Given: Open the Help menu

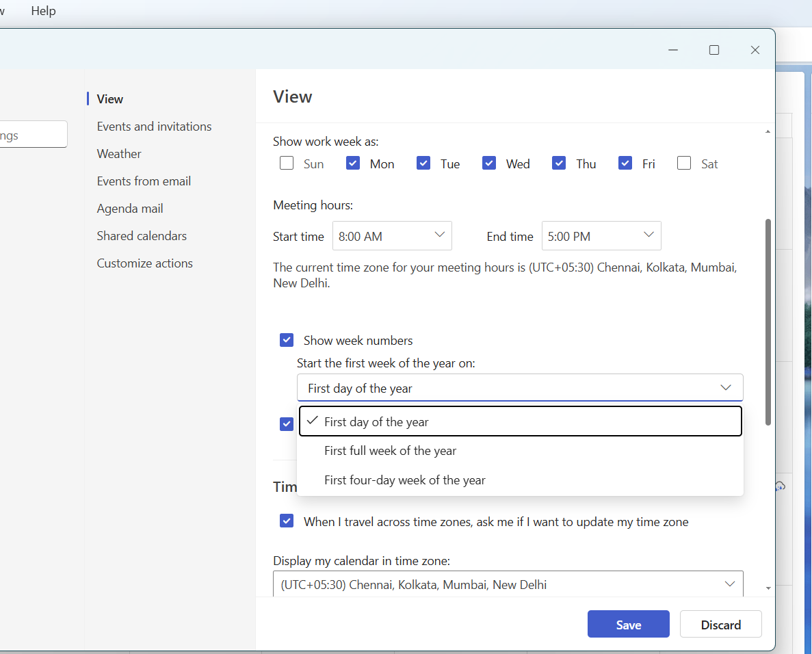Looking at the screenshot, I should (44, 11).
